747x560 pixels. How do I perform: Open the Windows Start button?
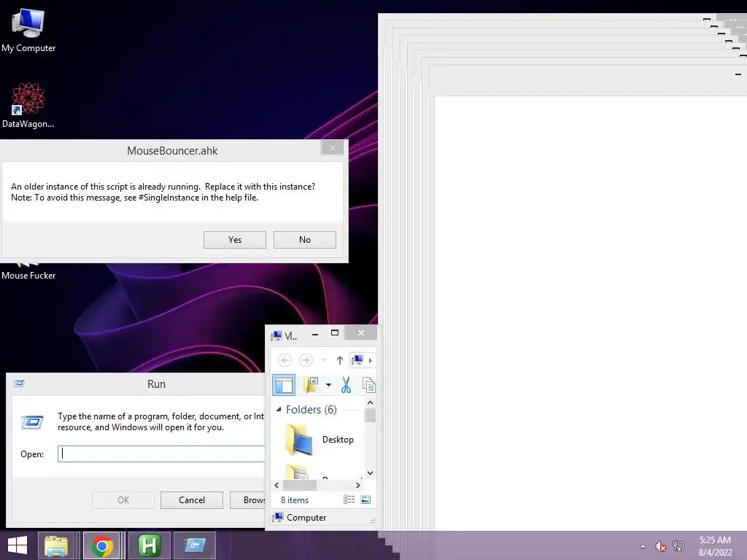[x=18, y=545]
